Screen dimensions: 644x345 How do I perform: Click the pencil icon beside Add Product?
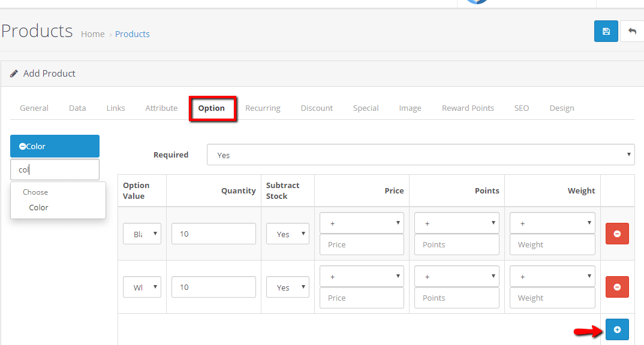tap(14, 73)
